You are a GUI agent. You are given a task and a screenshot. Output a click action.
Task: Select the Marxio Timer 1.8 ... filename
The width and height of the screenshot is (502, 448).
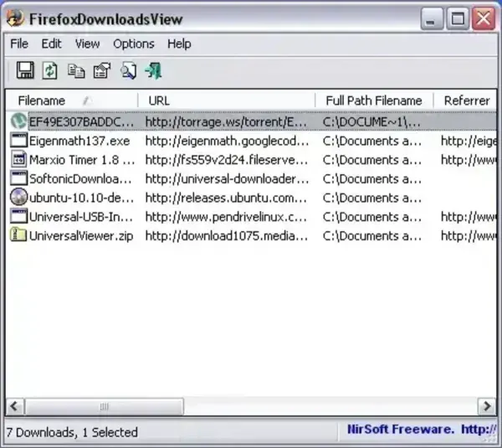(82, 160)
